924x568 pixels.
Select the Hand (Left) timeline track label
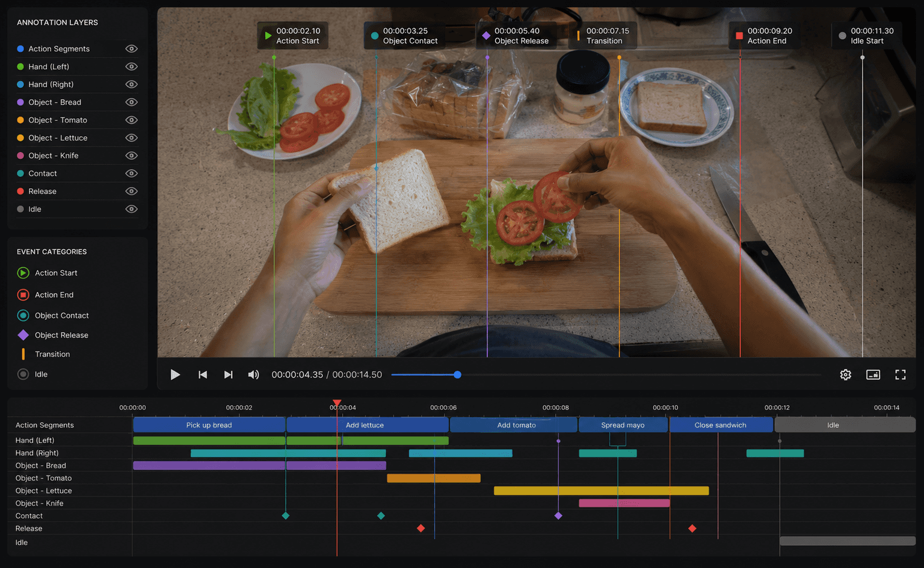pyautogui.click(x=35, y=441)
